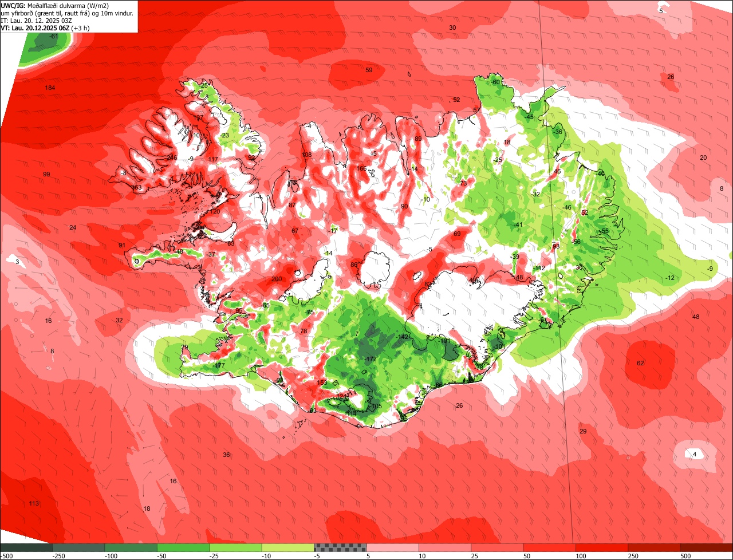Click the map value '137' in the northern Westfjords

coord(198,117)
